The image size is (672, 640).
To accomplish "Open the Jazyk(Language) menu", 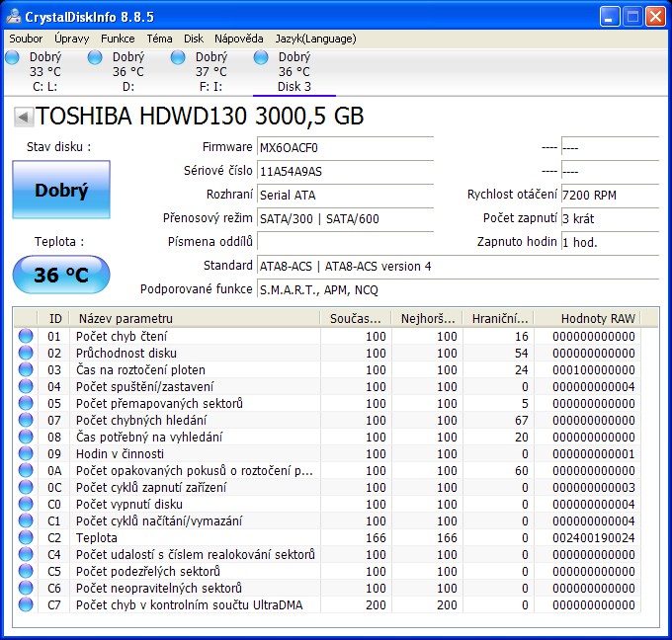I will click(315, 39).
